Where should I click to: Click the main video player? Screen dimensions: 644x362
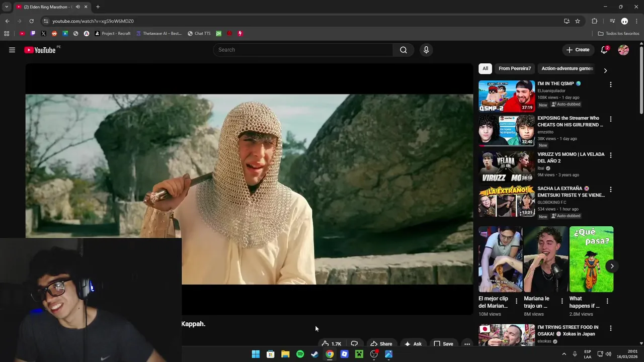click(249, 189)
